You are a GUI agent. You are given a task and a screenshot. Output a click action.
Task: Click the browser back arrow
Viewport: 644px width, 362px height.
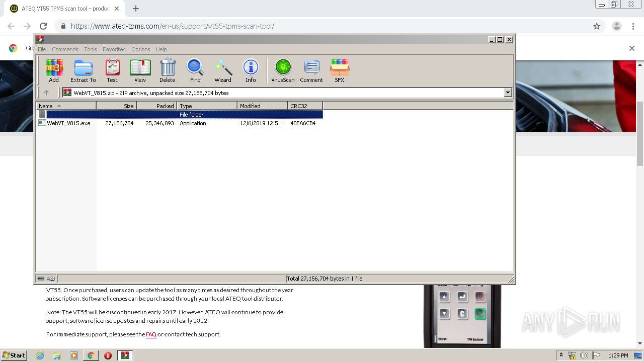coord(11,26)
